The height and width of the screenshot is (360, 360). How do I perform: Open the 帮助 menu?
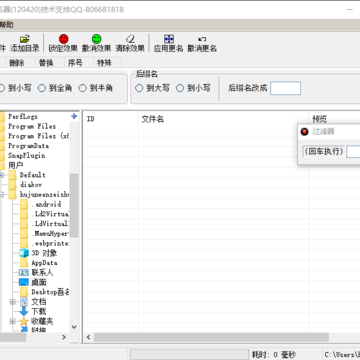point(7,25)
